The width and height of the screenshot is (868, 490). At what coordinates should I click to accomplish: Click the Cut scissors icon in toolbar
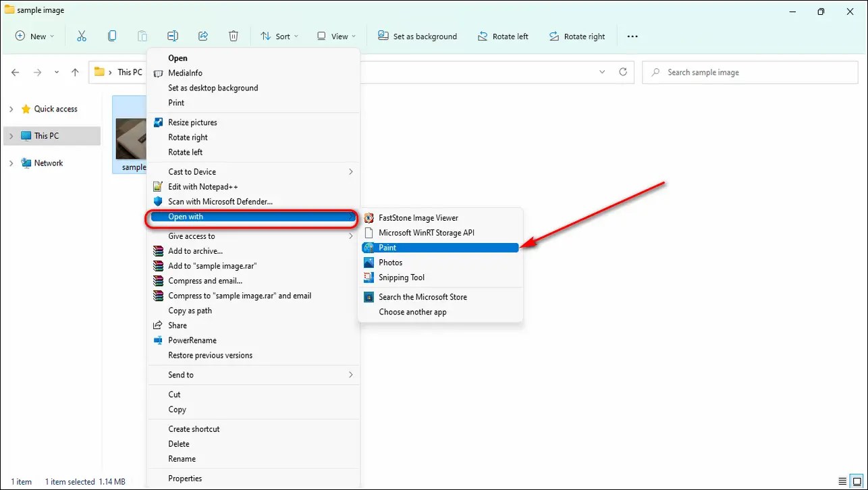(x=82, y=36)
